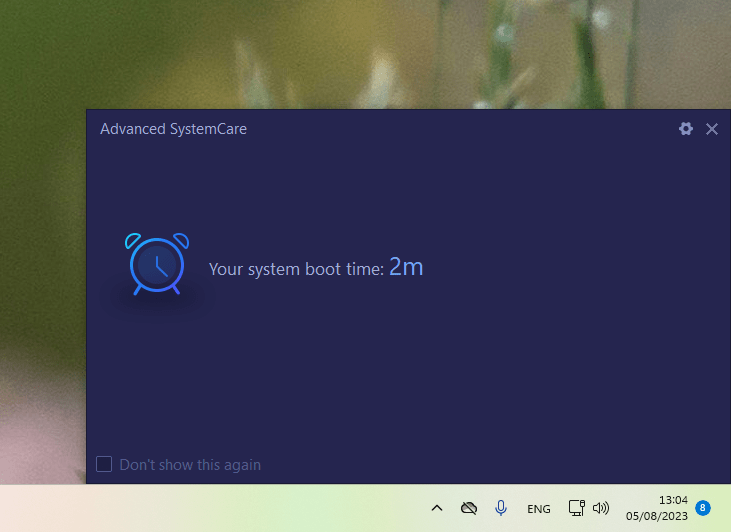731x532 pixels.
Task: Open Advanced SystemCare settings gear
Action: point(685,129)
